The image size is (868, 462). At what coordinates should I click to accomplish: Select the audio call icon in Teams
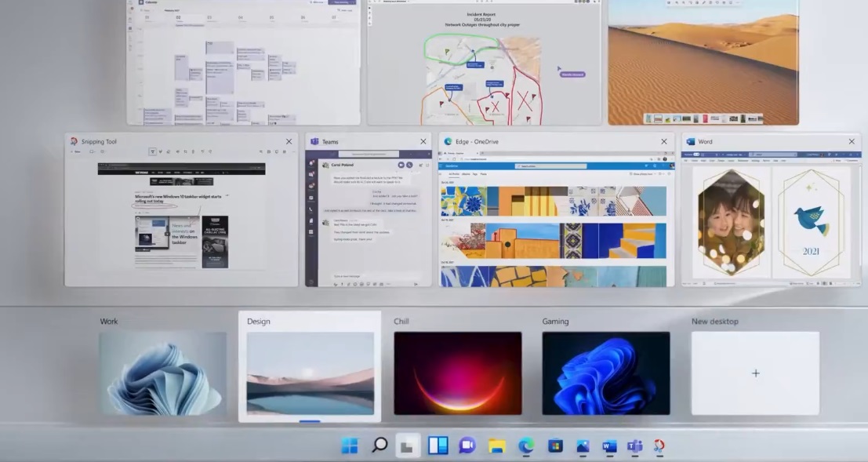pos(409,165)
